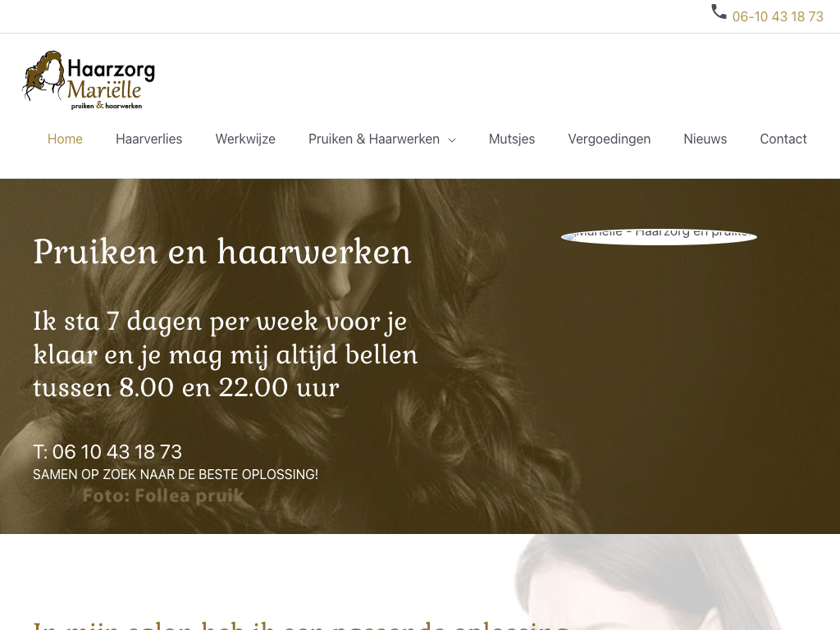The width and height of the screenshot is (840, 630).
Task: Click the Haarzorg Mariëlle logo
Action: pos(89,80)
